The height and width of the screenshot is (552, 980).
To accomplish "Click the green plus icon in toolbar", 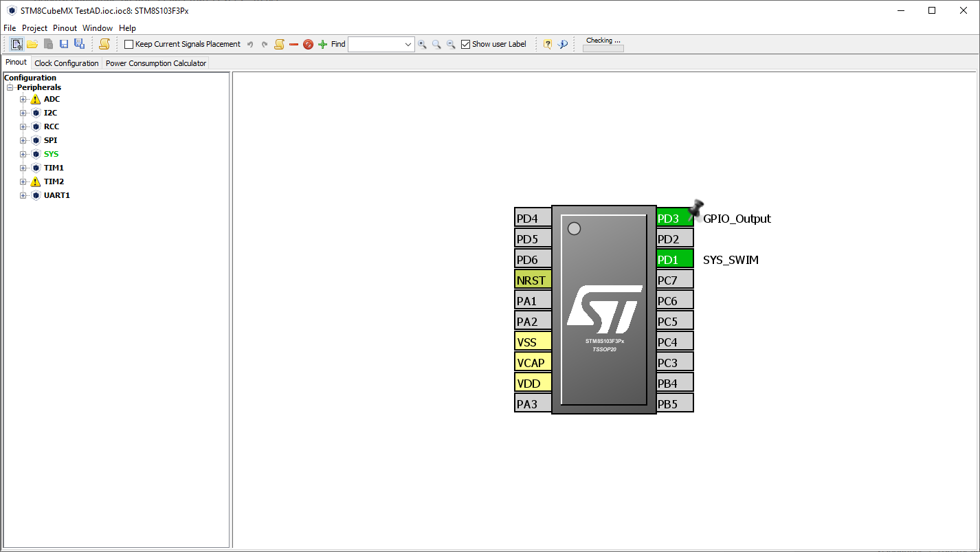I will coord(322,44).
